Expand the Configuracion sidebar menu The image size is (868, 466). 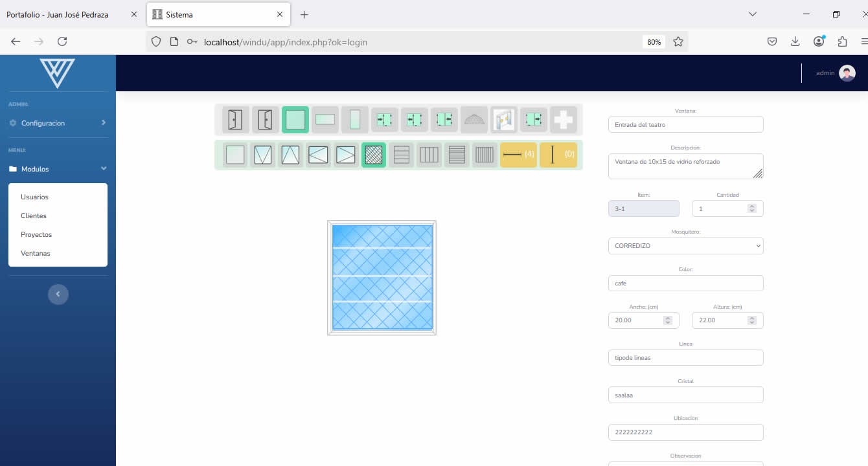[58, 123]
